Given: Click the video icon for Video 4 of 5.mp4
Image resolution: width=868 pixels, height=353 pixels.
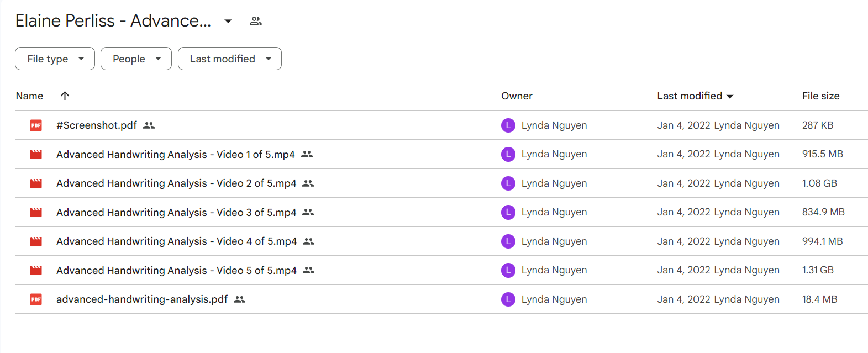Looking at the screenshot, I should click(x=36, y=241).
